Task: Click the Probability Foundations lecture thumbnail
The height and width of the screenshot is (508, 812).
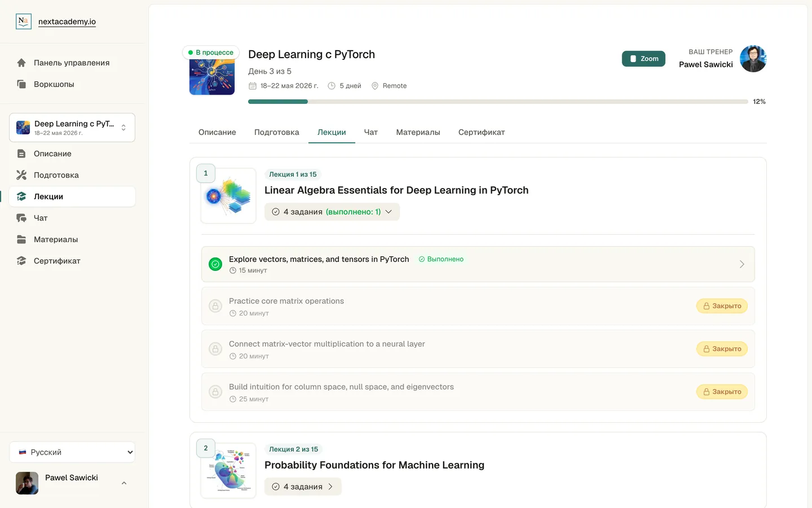Action: (228, 471)
